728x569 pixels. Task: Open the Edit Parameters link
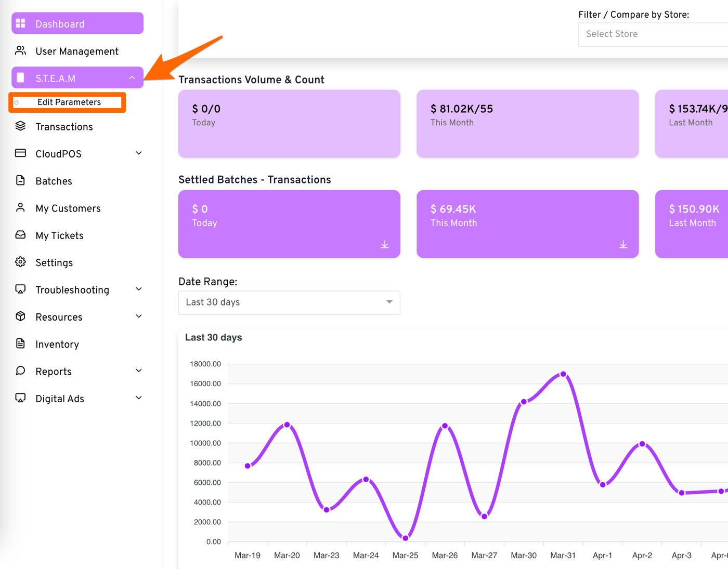tap(69, 102)
